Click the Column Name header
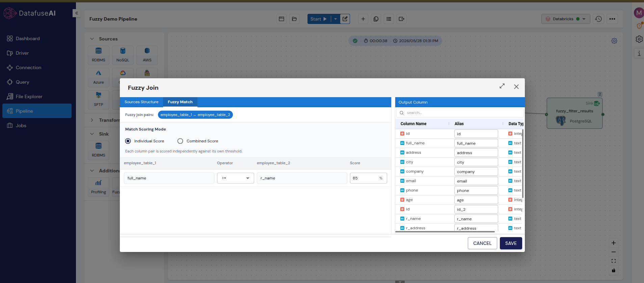Viewport: 644px width, 283px height. pos(413,124)
